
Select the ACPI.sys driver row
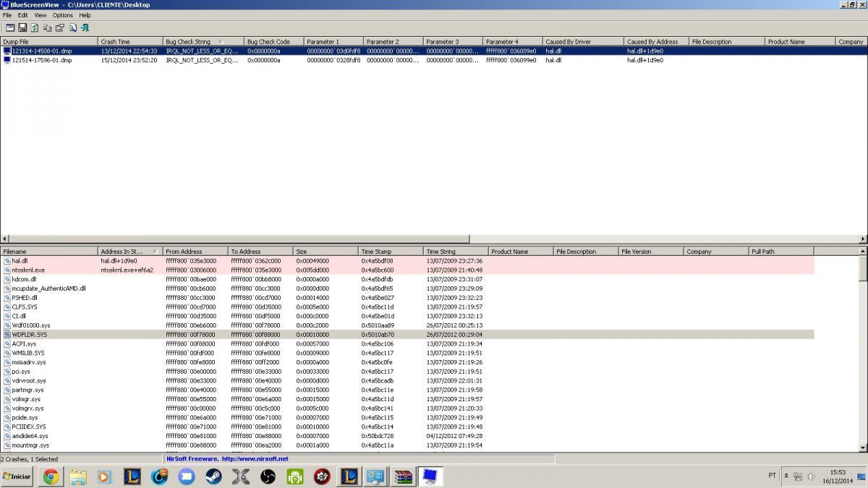click(x=407, y=343)
